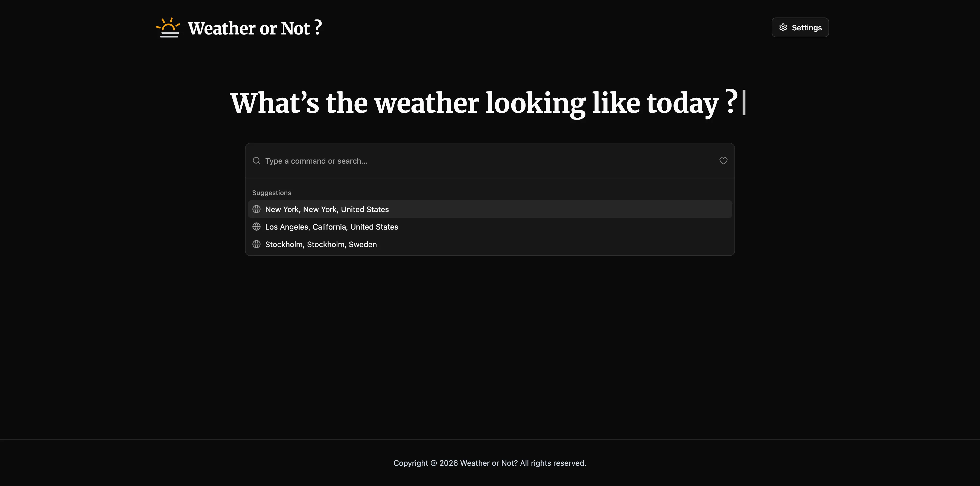This screenshot has height=486, width=980.
Task: Select New York, New York, United States suggestion
Action: point(327,209)
